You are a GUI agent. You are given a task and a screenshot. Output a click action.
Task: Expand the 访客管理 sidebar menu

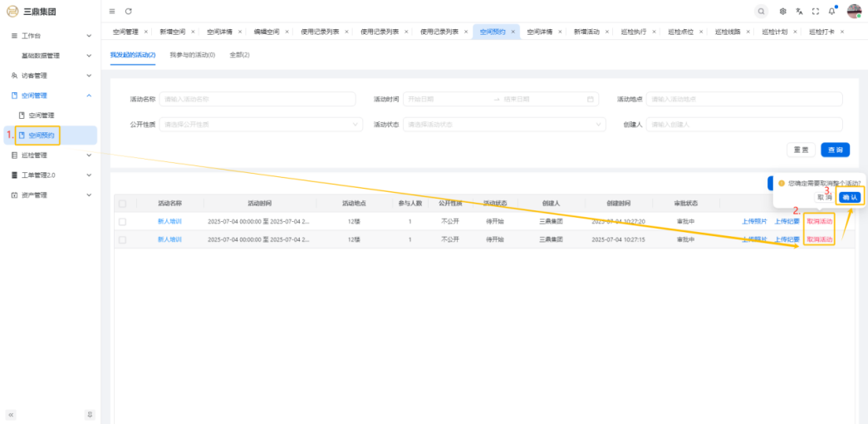(x=50, y=76)
